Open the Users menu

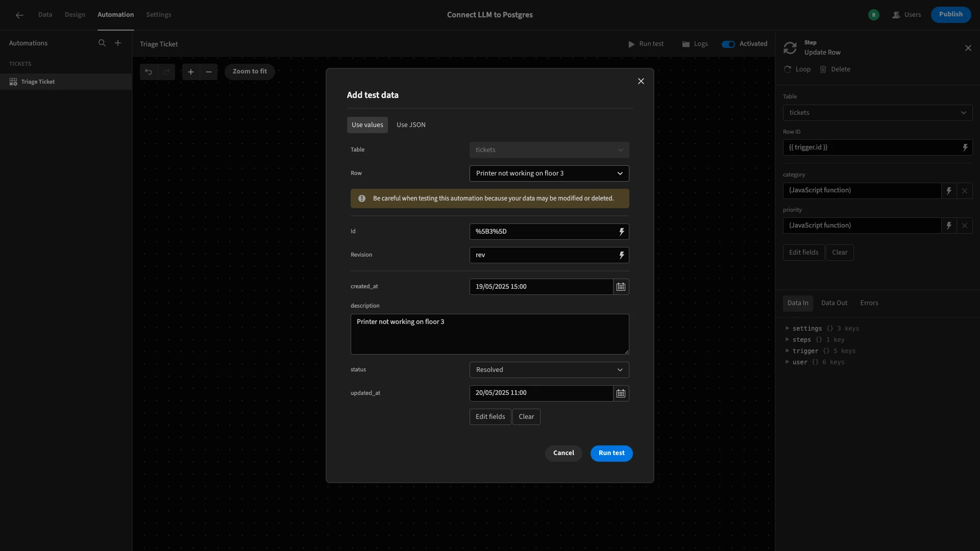click(x=906, y=15)
